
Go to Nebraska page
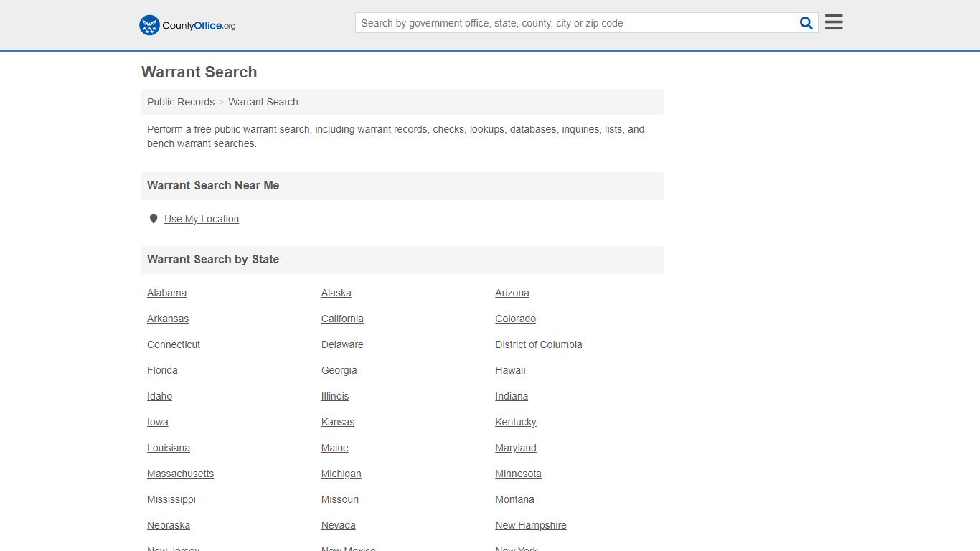[x=169, y=525]
